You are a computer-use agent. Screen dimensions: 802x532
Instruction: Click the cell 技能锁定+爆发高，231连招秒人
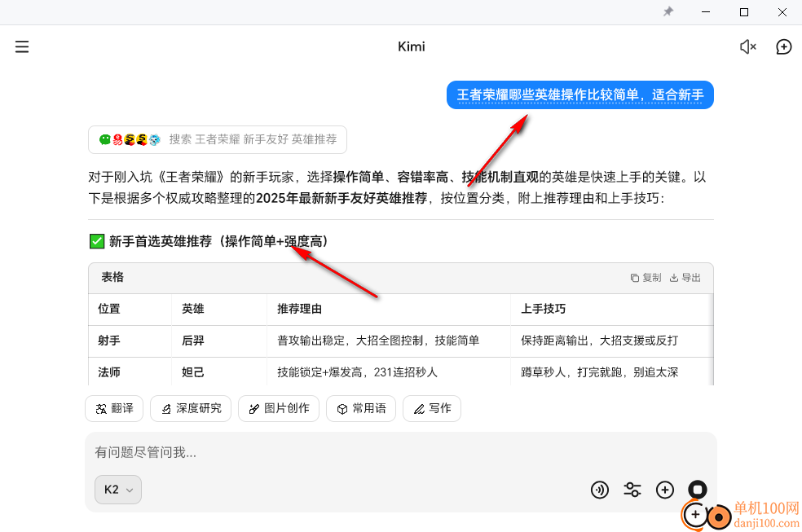389,372
